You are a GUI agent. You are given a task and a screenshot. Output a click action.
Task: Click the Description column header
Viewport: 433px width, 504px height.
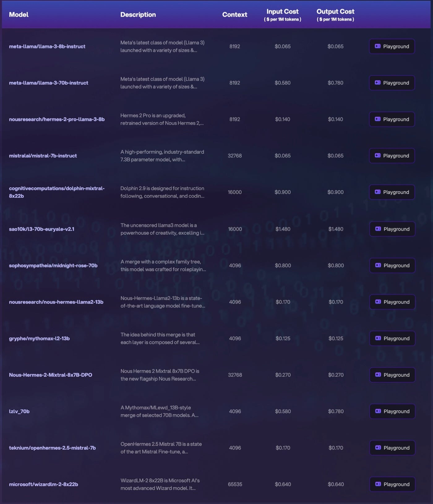(138, 15)
